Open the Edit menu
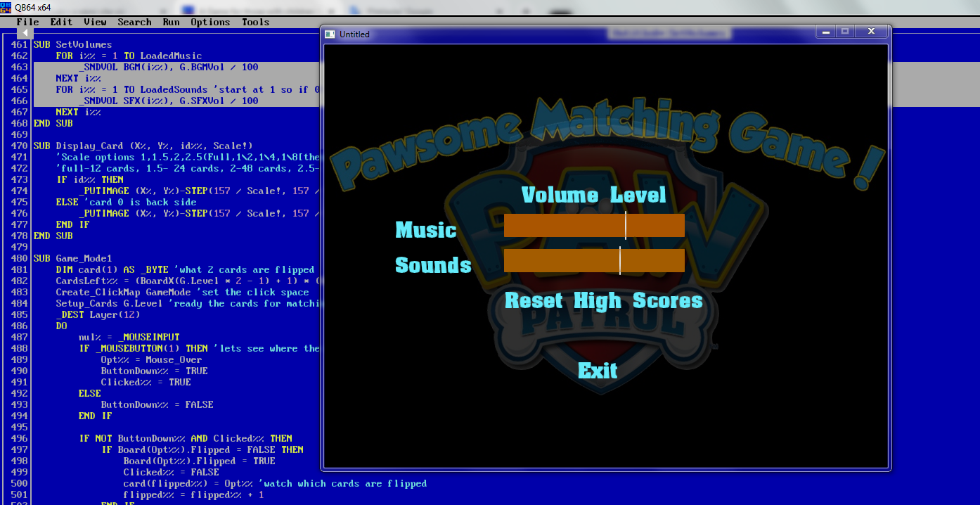This screenshot has width=980, height=505. [x=61, y=22]
